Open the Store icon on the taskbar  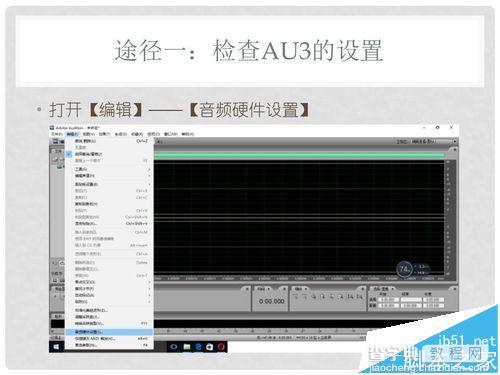(209, 347)
